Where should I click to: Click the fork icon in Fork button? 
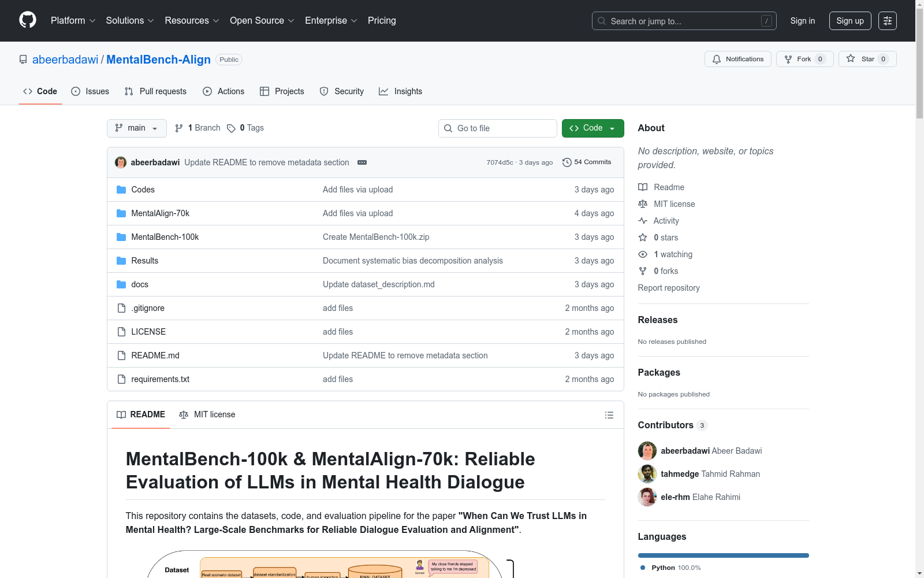[788, 59]
